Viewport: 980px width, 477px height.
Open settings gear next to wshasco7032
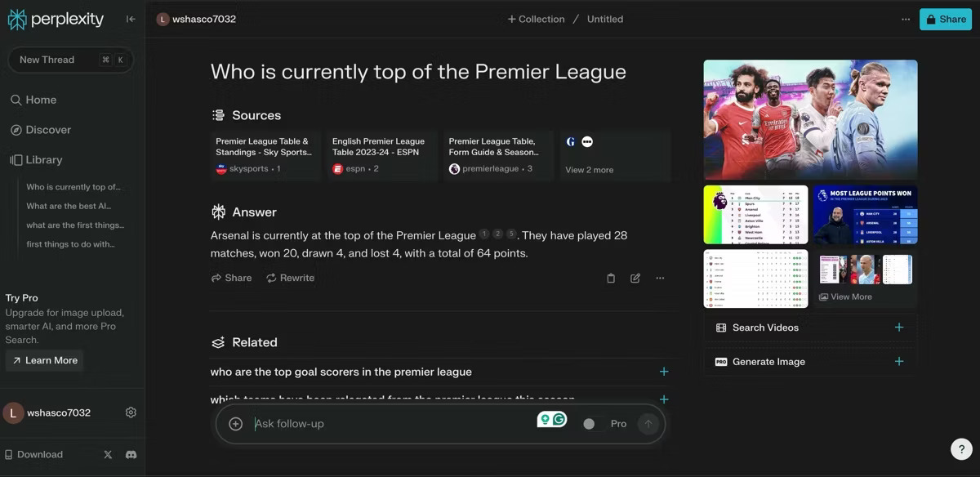pyautogui.click(x=131, y=412)
